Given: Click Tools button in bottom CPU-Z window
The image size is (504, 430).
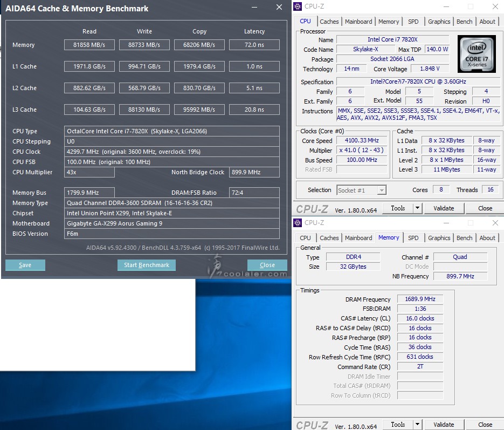Looking at the screenshot, I should pos(398,425).
